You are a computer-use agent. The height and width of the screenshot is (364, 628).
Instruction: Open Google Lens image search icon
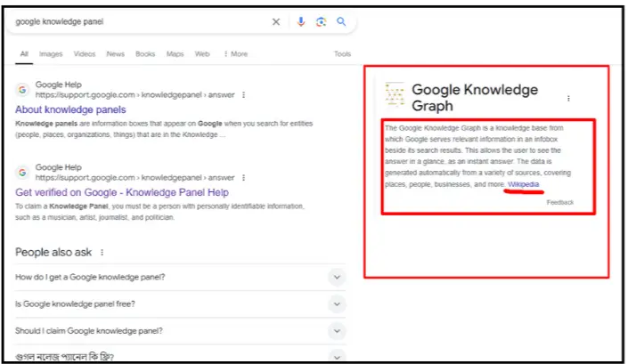coord(321,21)
